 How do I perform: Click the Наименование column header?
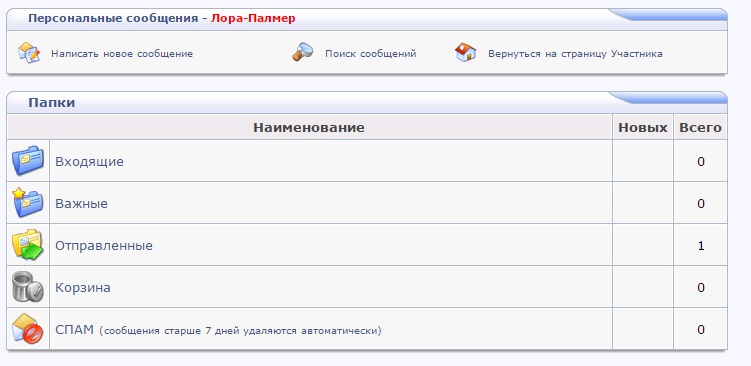(309, 127)
